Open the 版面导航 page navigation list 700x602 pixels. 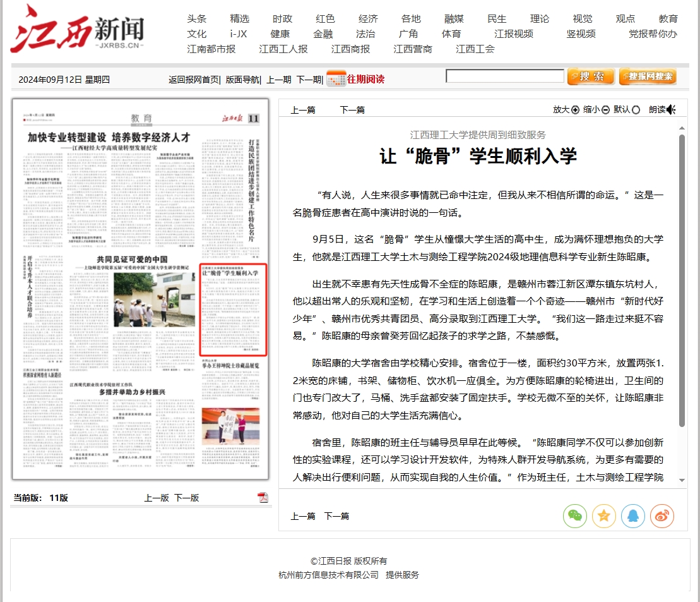coord(242,80)
